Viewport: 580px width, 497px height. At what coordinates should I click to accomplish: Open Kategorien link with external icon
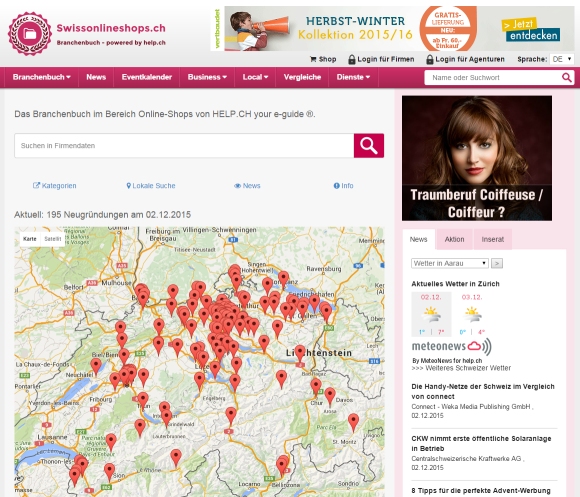point(54,186)
